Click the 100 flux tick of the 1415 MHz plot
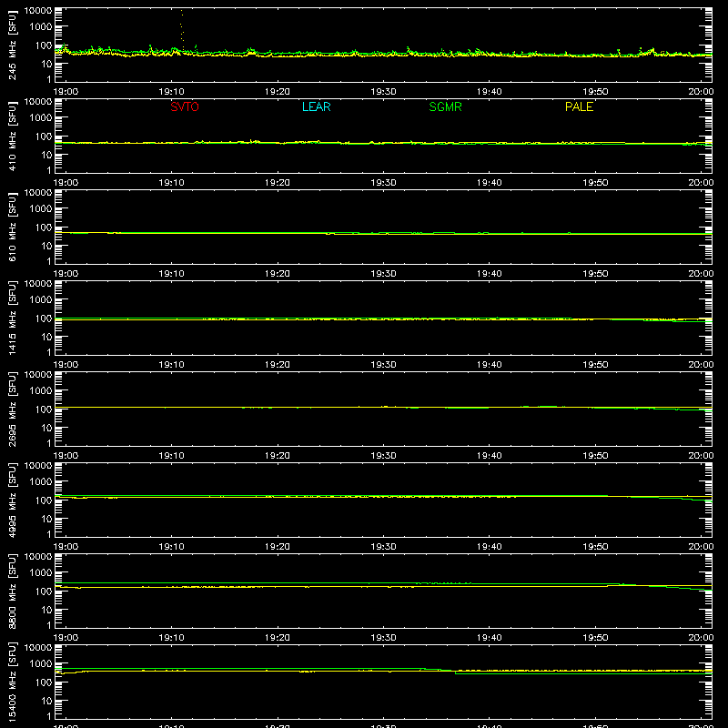 tap(44, 318)
